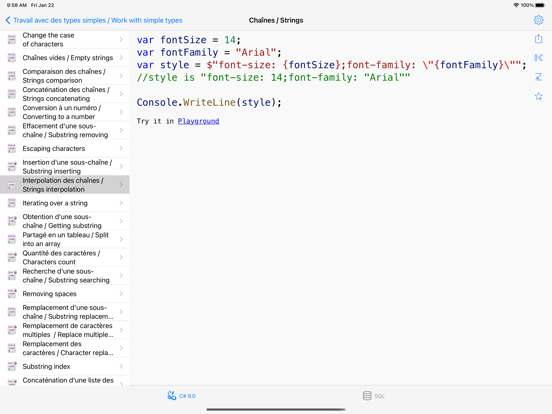Go back via chevron icon

(x=8, y=20)
